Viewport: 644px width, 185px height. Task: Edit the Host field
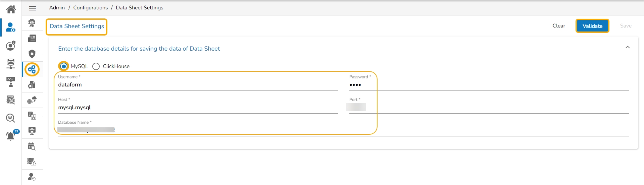click(x=198, y=108)
